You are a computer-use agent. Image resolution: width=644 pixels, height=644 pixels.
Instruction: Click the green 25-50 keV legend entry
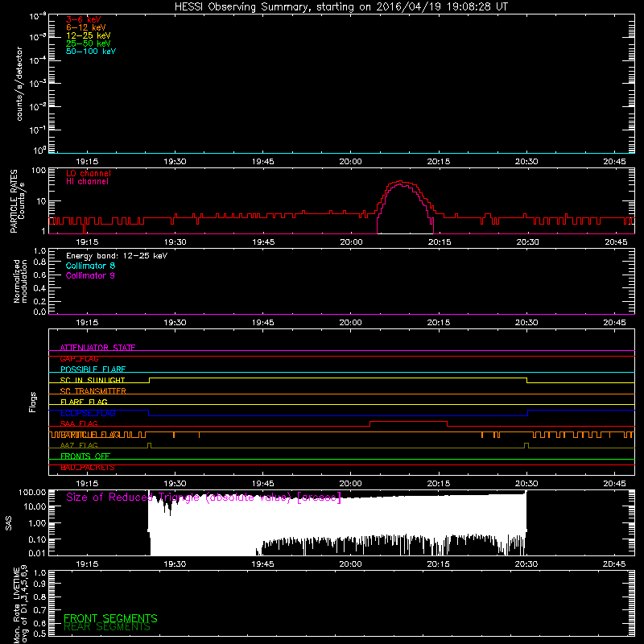pos(89,43)
